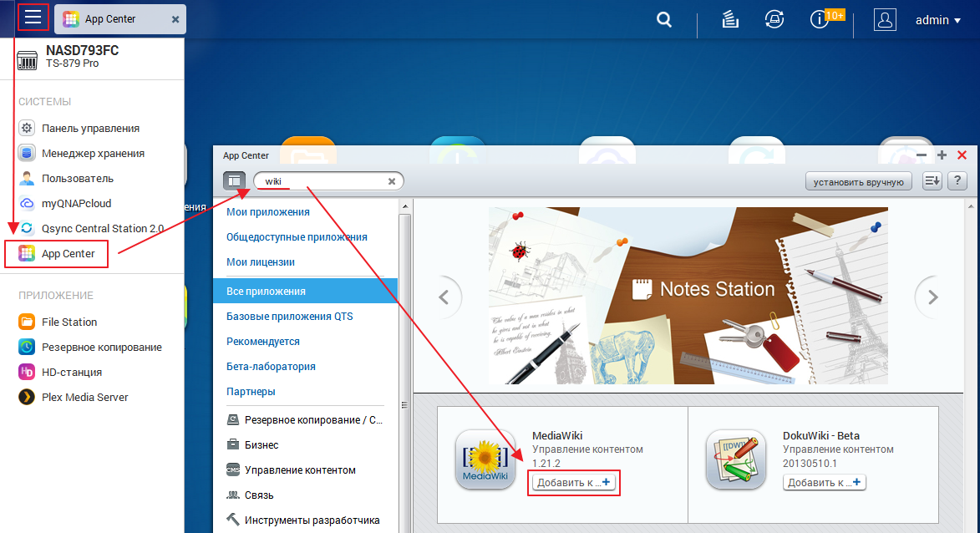Viewport: 980px width, 533px height.
Task: Click the admin user avatar icon
Action: [x=885, y=20]
